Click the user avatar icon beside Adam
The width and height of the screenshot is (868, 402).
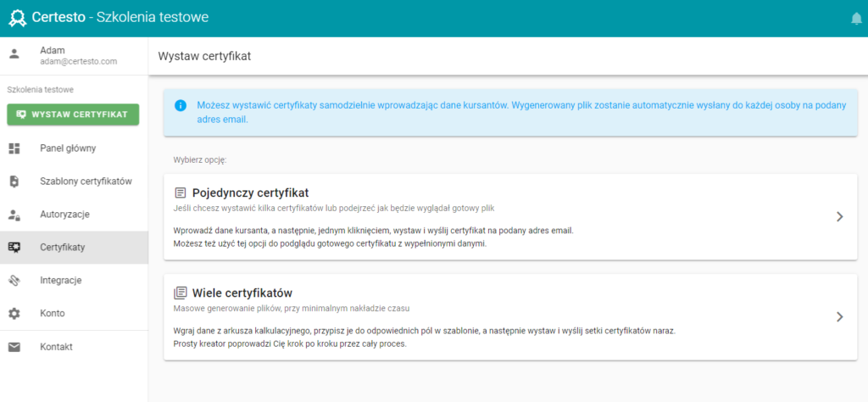pos(14,53)
